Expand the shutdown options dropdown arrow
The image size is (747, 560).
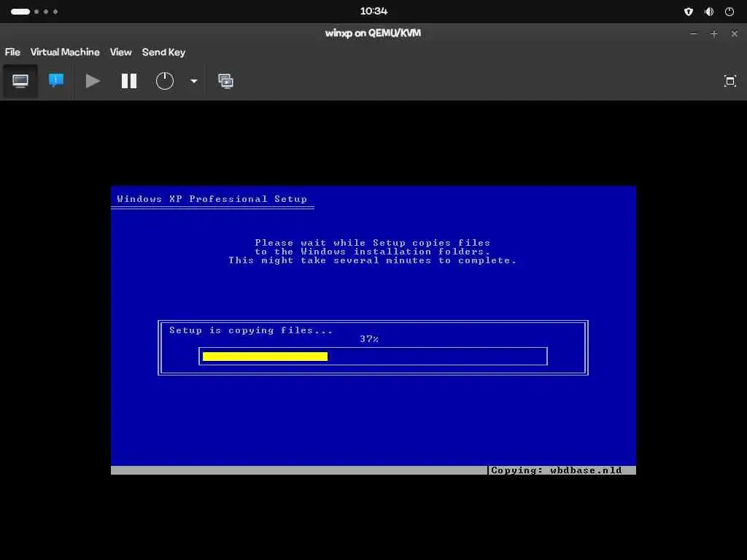click(194, 81)
